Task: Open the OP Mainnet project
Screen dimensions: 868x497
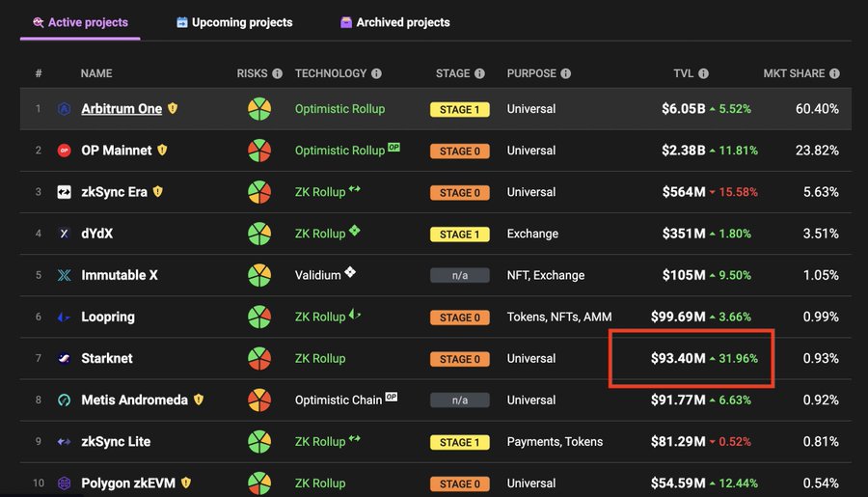Action: [117, 151]
